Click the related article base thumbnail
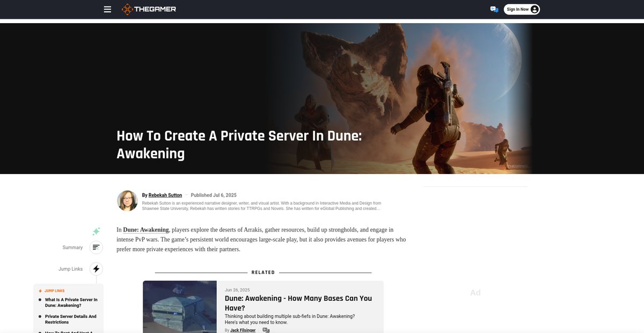Screen dimensions: 644x333 point(180,307)
